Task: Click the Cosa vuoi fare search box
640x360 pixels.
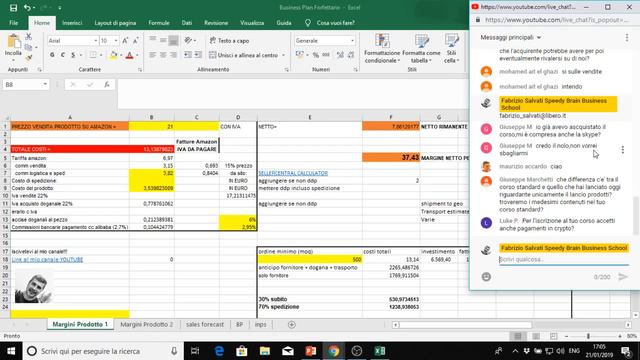Action: pos(336,23)
